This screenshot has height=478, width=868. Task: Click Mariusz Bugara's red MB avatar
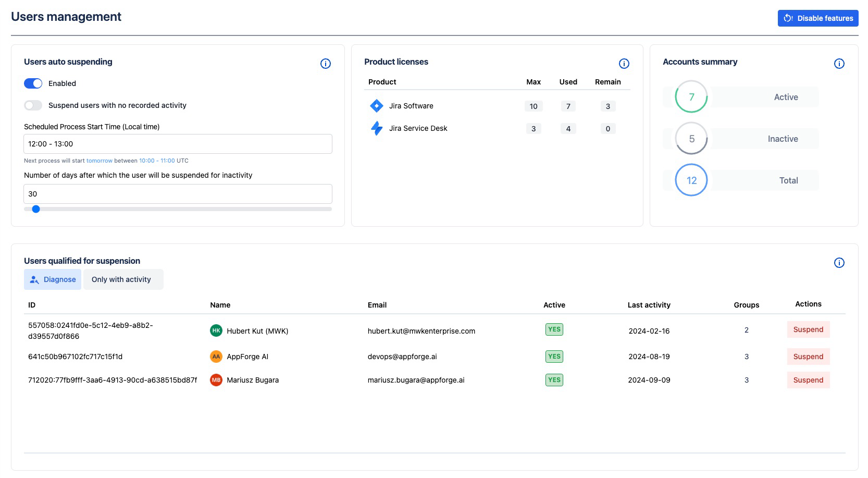tap(216, 380)
